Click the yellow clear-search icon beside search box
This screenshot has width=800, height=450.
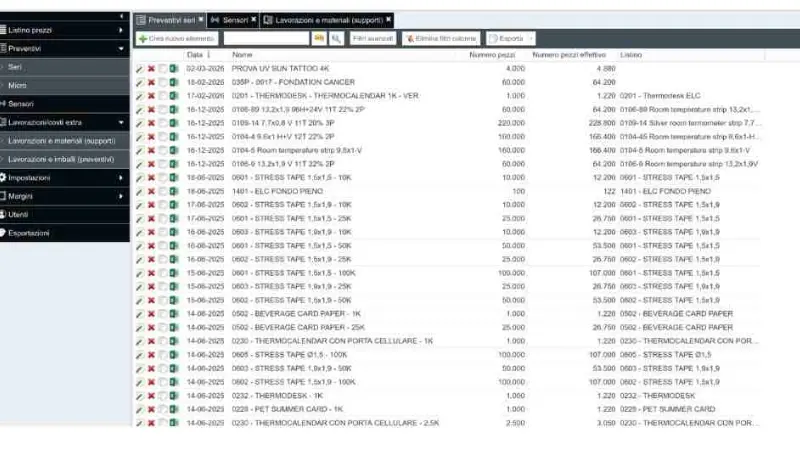coord(319,38)
